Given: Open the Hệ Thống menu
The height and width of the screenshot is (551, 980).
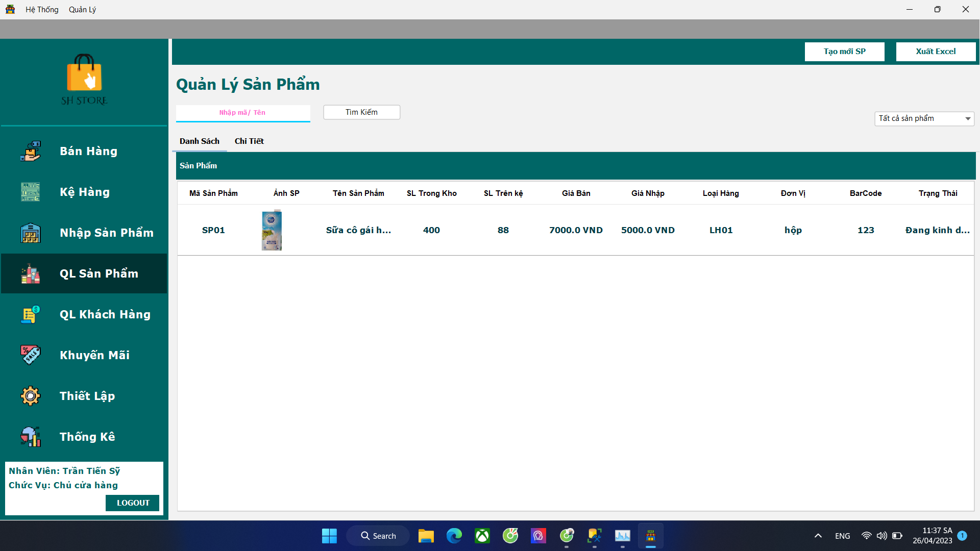Looking at the screenshot, I should tap(42, 9).
